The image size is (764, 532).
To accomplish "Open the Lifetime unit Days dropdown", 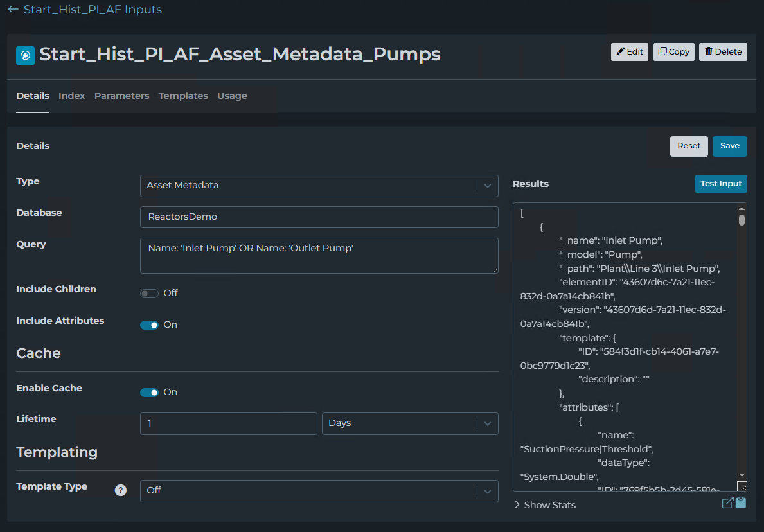I will coord(409,424).
